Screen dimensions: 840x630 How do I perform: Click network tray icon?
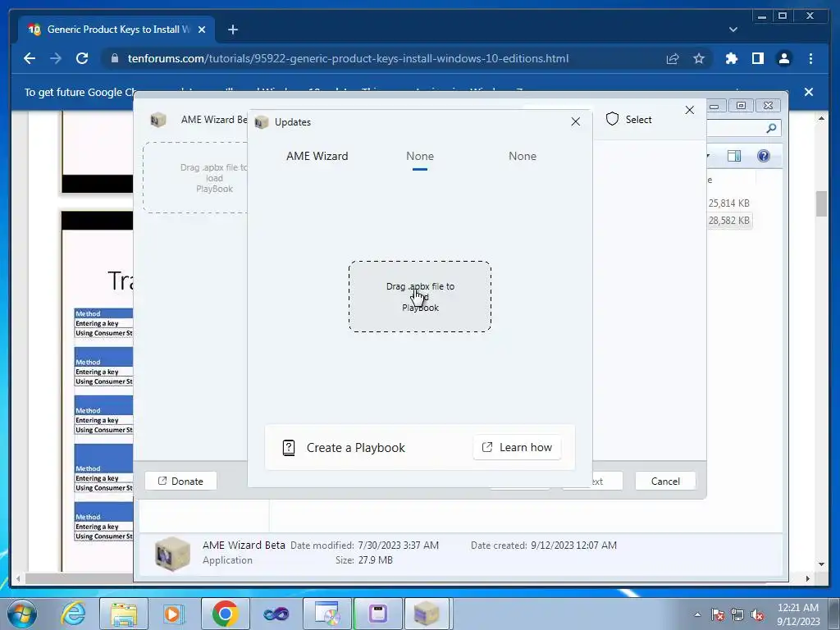point(737,614)
